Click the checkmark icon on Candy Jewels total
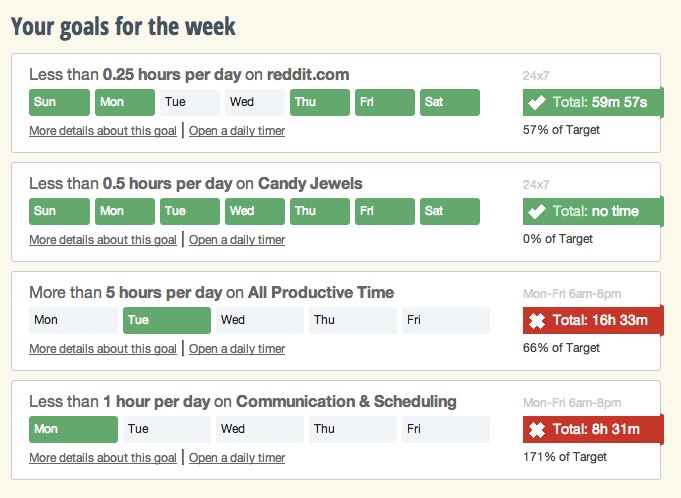Screen dimensions: 681x498 coord(537,211)
